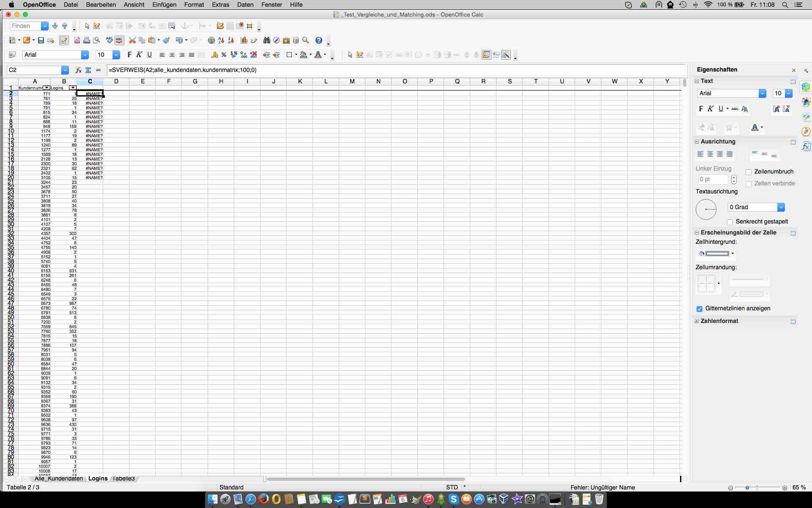Toggle Senkrecht gestapelt checkbox
Image resolution: width=812 pixels, height=508 pixels.
(x=730, y=222)
